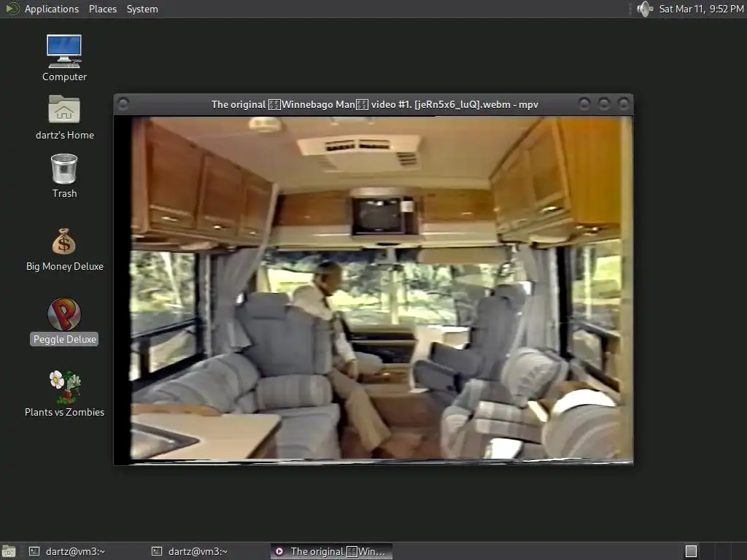Close the mpv video window
The height and width of the screenshot is (560, 747).
623,104
